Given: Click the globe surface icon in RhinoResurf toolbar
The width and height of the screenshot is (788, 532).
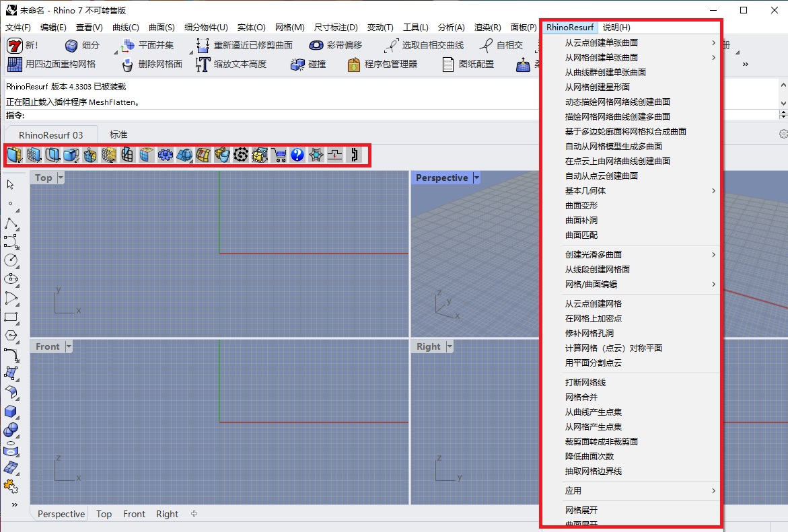Looking at the screenshot, I should coord(184,155).
